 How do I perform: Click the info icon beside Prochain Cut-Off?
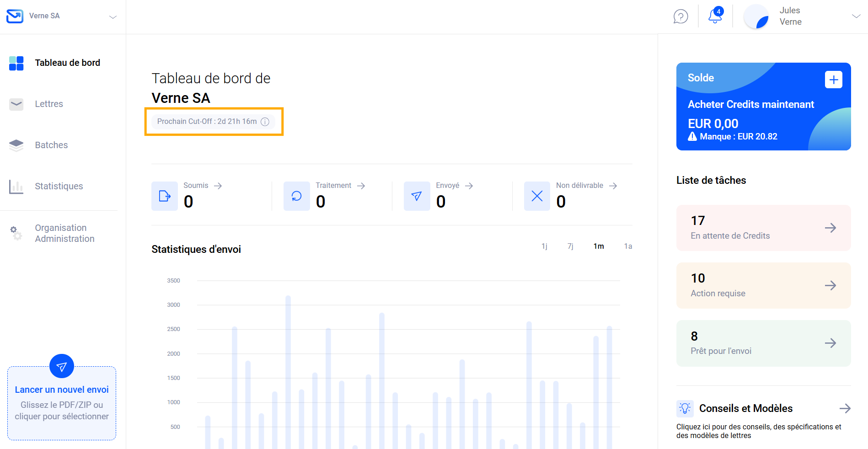tap(265, 122)
